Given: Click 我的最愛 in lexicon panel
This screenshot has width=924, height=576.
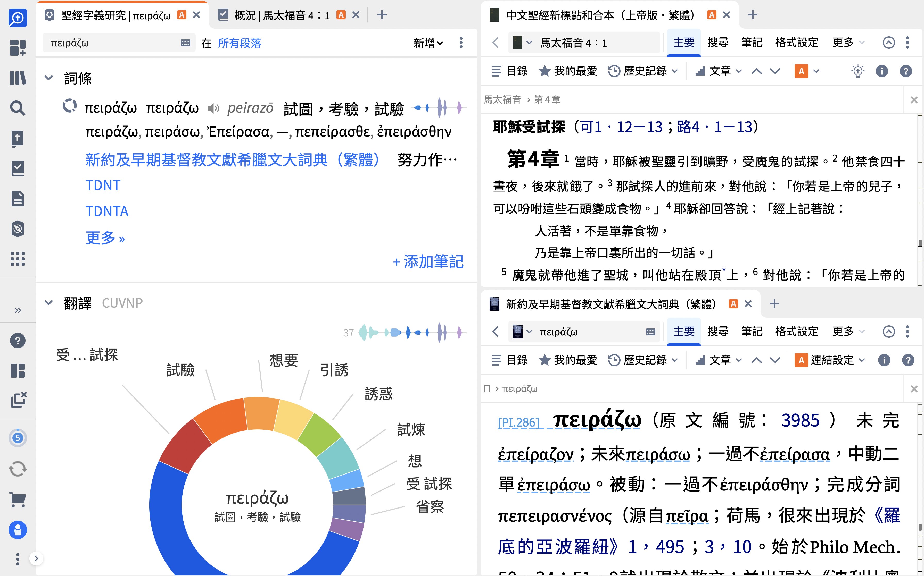Looking at the screenshot, I should point(568,360).
